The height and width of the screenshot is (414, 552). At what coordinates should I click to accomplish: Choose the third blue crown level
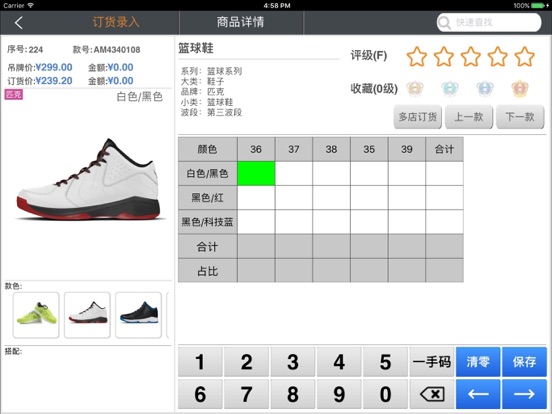[x=485, y=88]
